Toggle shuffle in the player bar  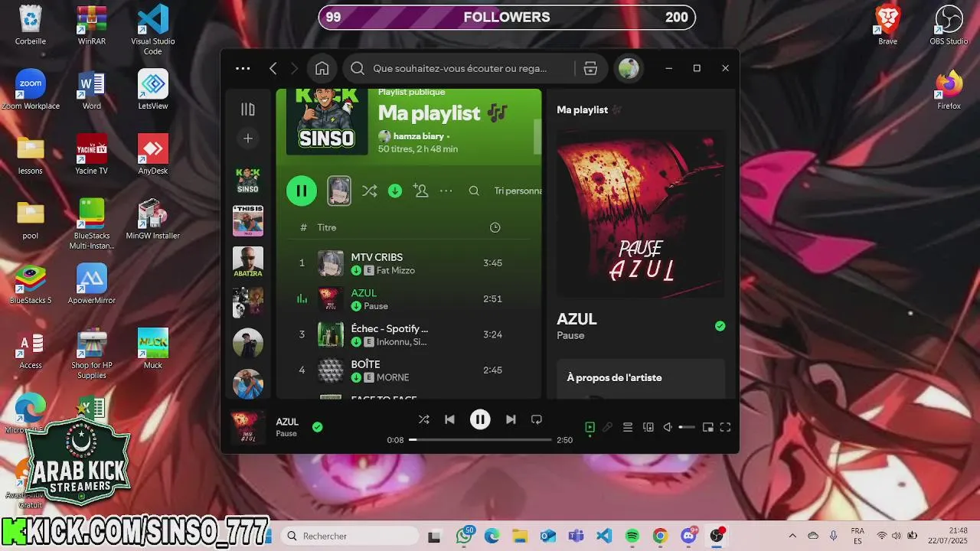[423, 419]
